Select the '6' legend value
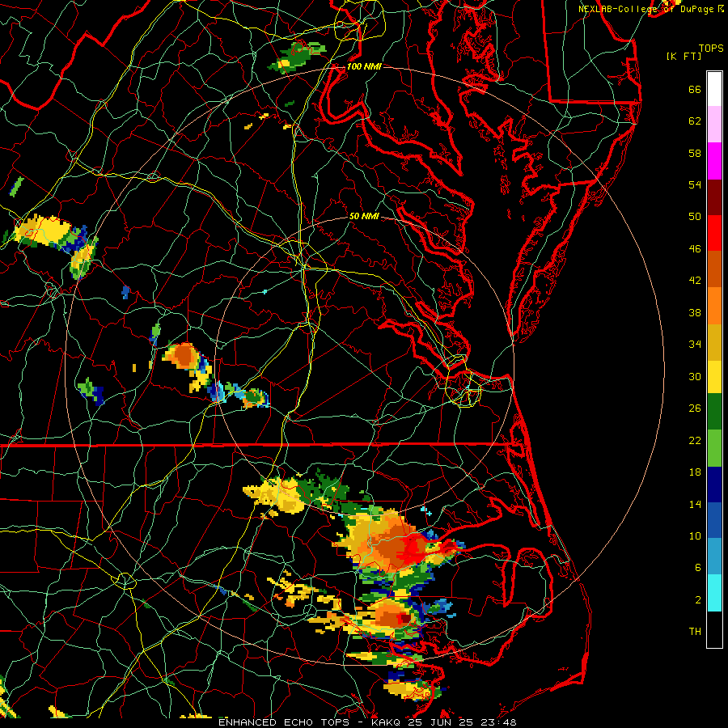 (698, 567)
